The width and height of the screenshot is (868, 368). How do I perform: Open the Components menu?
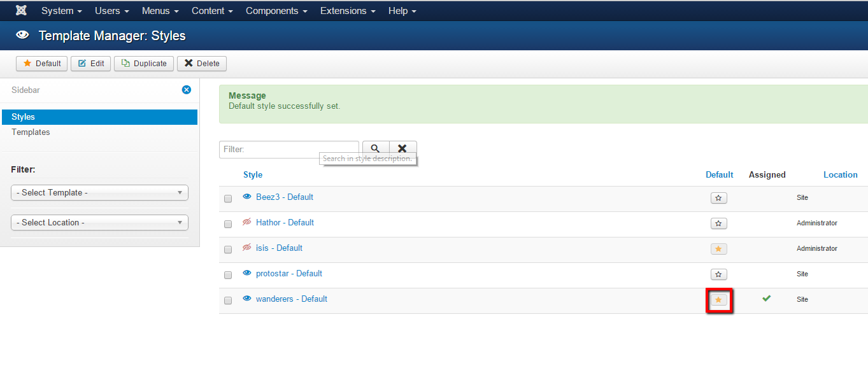tap(276, 11)
